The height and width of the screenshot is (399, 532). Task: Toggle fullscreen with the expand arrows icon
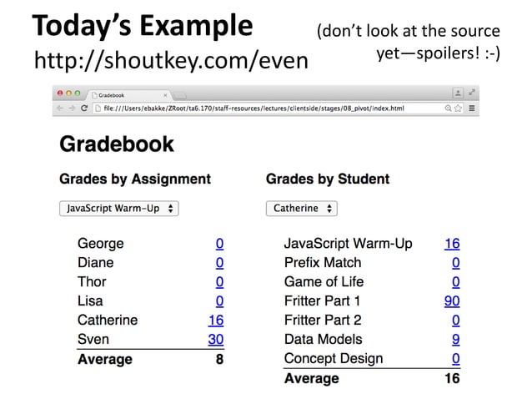472,93
